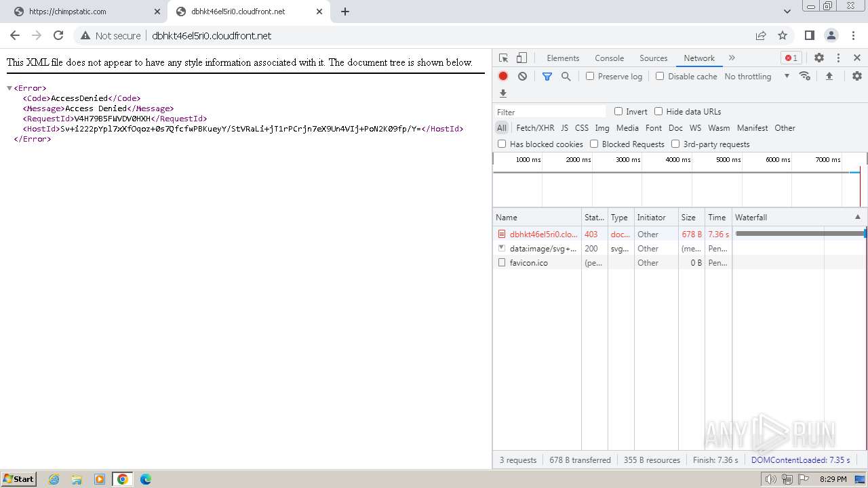Sort by the Status column header
This screenshot has height=488, width=868.
[x=595, y=217]
